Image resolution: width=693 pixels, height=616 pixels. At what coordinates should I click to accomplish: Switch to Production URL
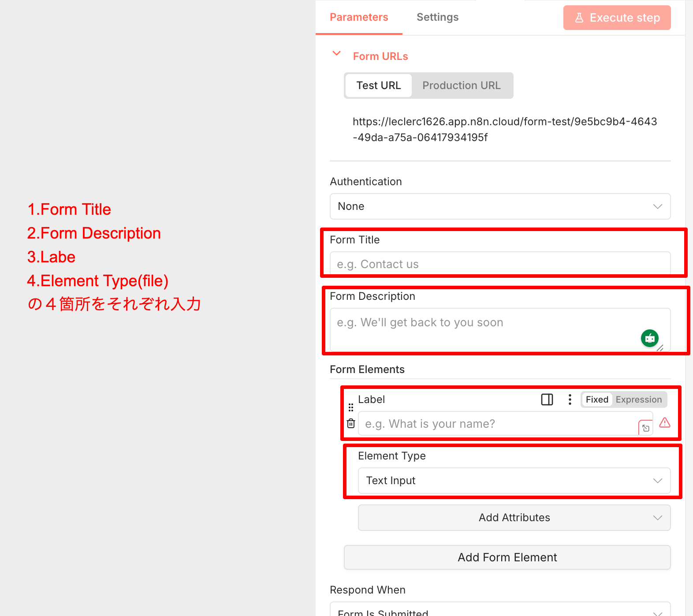[x=461, y=86]
